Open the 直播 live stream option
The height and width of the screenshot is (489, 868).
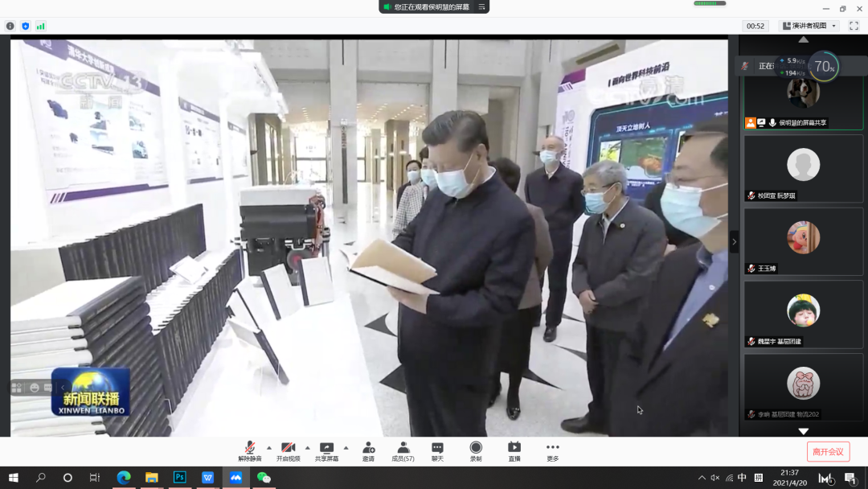514,450
